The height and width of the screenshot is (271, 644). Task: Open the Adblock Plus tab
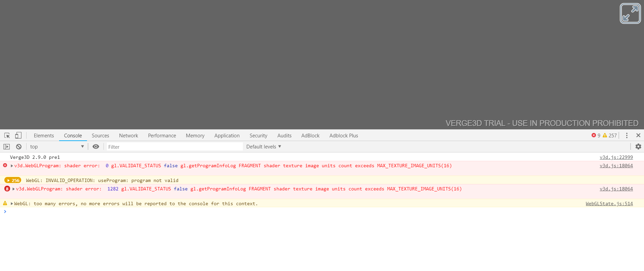[344, 136]
